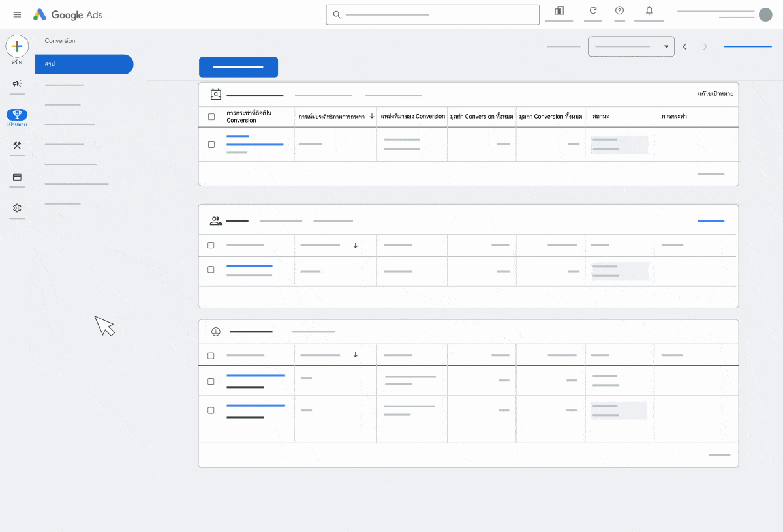783x532 pixels.
Task: Open the Help question mark icon
Action: tap(619, 10)
